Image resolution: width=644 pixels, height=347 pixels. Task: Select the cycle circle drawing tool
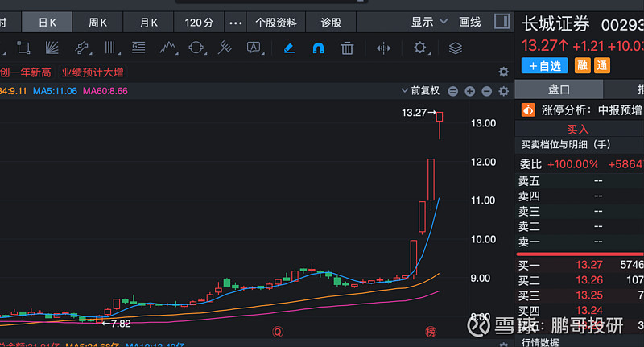[196, 48]
